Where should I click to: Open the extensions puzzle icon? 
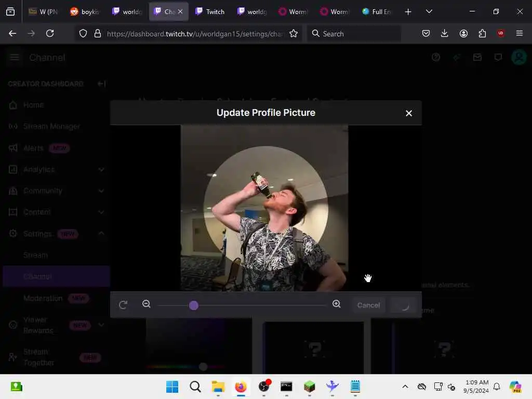tap(482, 33)
